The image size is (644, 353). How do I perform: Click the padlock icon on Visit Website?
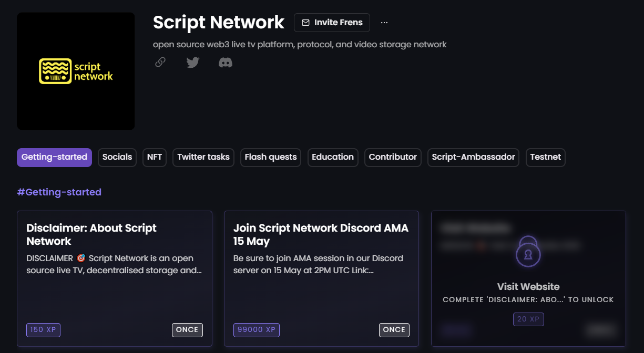click(x=528, y=252)
